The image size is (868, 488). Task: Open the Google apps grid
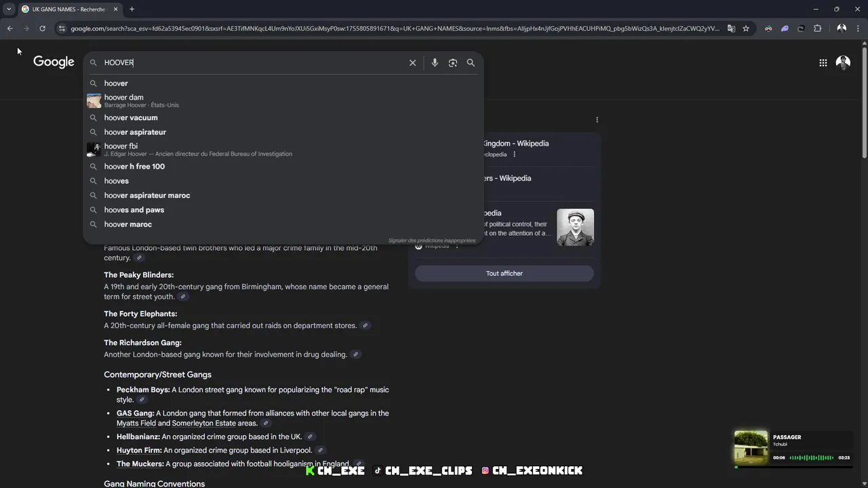click(x=823, y=62)
